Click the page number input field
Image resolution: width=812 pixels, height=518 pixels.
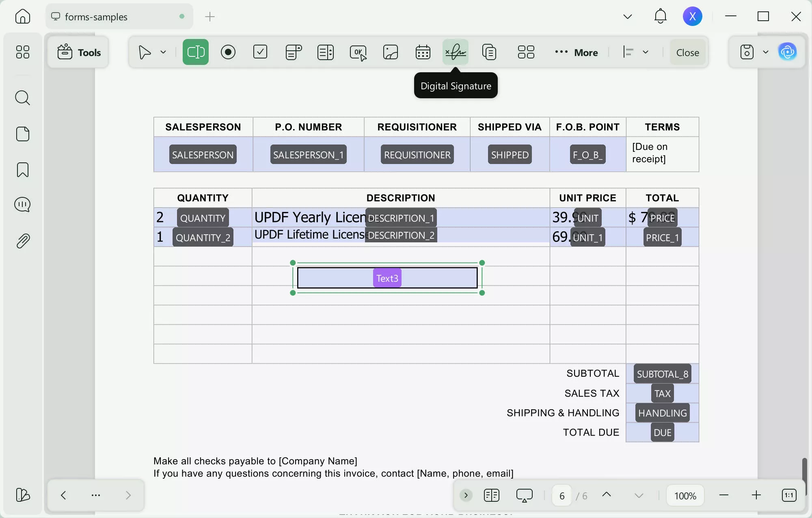(x=562, y=496)
